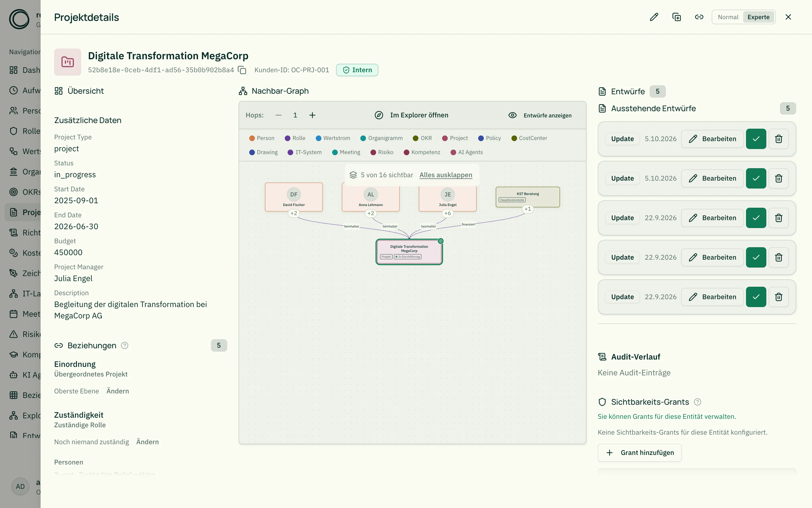
Task: Expand KST Beratung's +1 hidden neighbor
Action: click(x=528, y=209)
